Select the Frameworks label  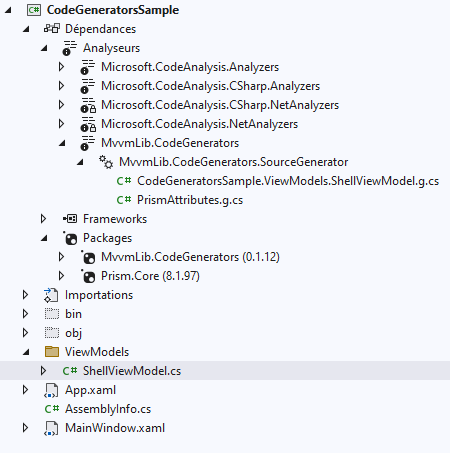pyautogui.click(x=115, y=219)
